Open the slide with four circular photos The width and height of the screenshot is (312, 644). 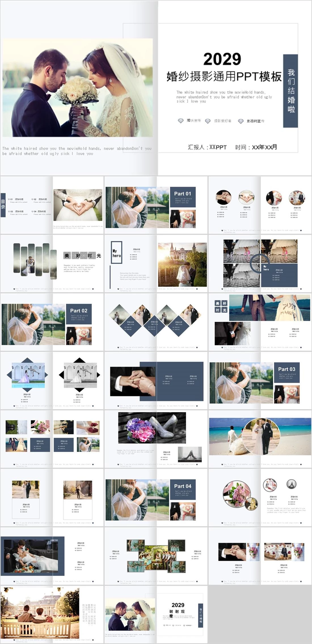[260, 205]
